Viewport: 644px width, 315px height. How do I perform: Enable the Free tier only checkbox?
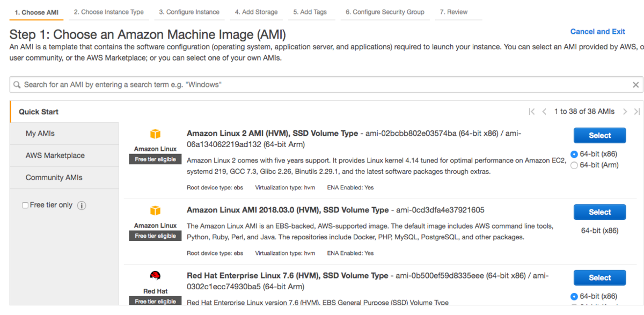[x=25, y=206]
